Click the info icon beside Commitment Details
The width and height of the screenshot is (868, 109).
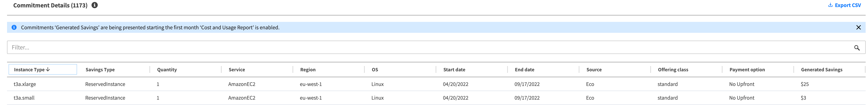[x=95, y=5]
